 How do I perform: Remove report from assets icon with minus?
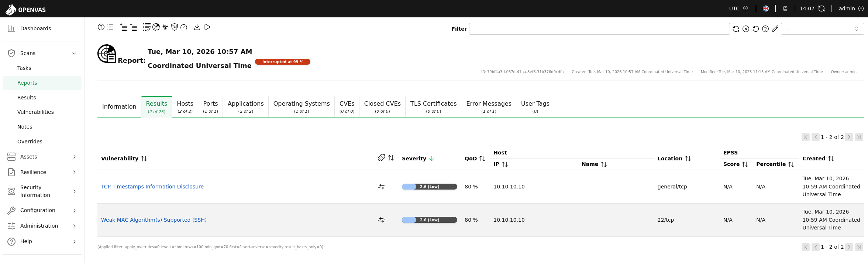134,27
